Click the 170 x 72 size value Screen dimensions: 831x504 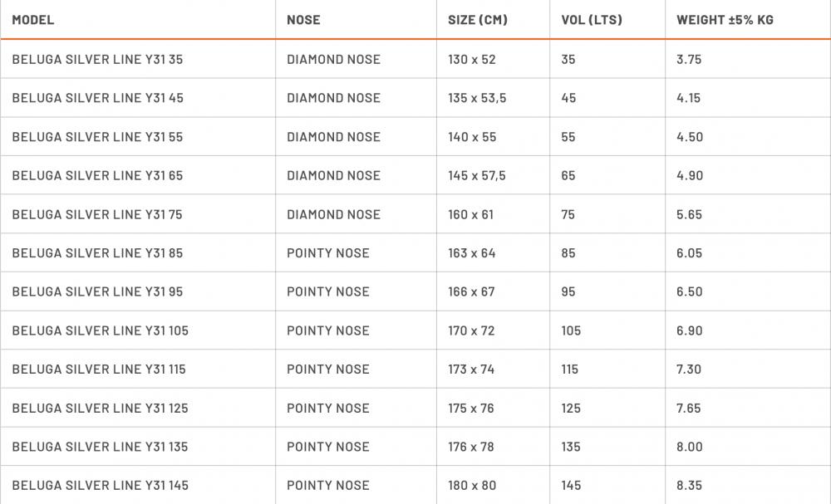(x=471, y=330)
